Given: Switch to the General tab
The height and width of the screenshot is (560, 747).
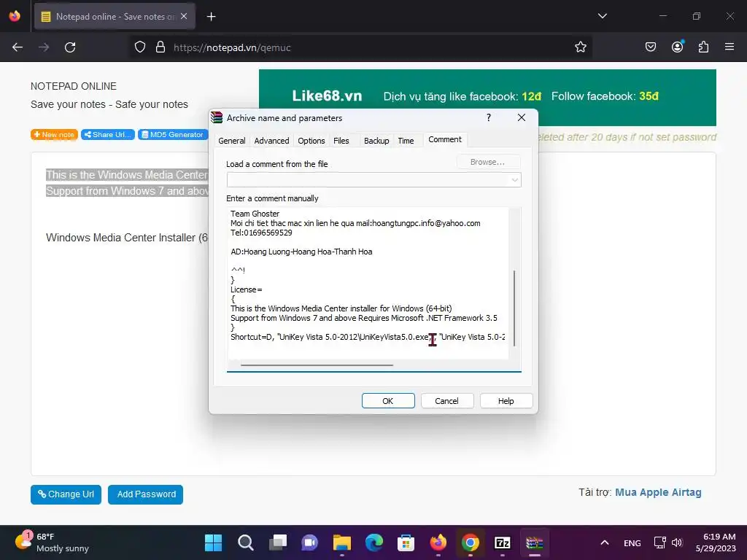Looking at the screenshot, I should (231, 141).
